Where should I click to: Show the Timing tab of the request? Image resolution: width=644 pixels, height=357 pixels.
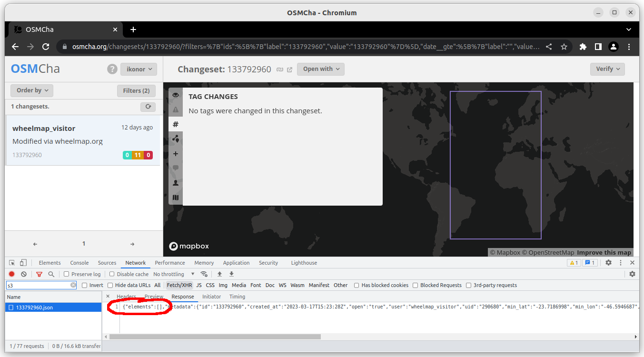237,297
